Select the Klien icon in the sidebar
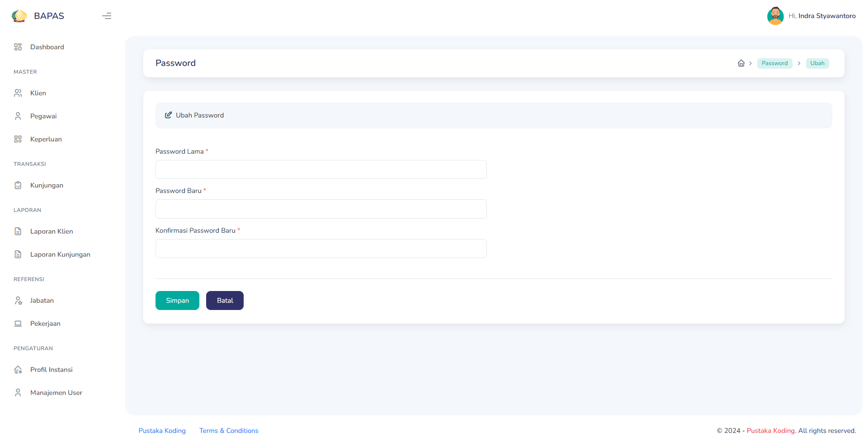Image resolution: width=868 pixels, height=446 pixels. 18,93
